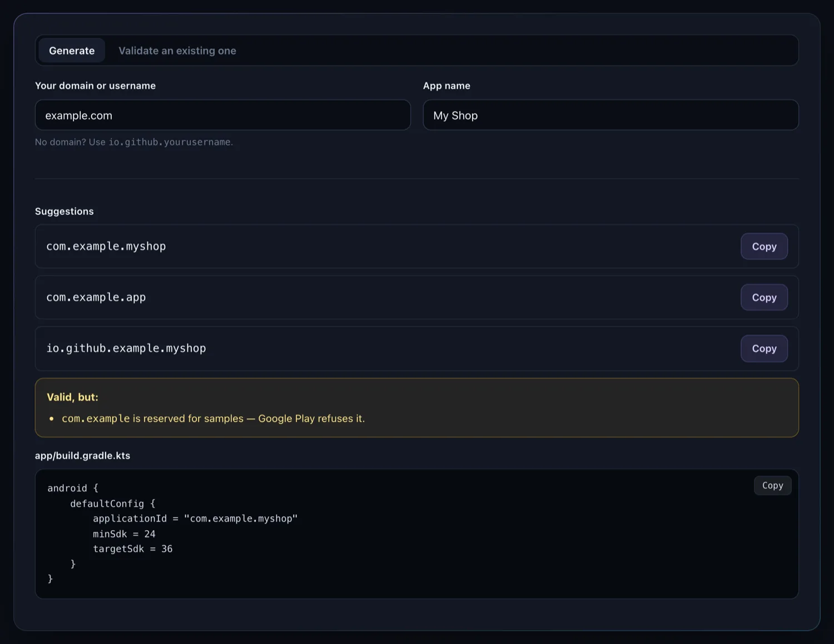Click the 'App name' label
This screenshot has width=834, height=644.
[446, 86]
